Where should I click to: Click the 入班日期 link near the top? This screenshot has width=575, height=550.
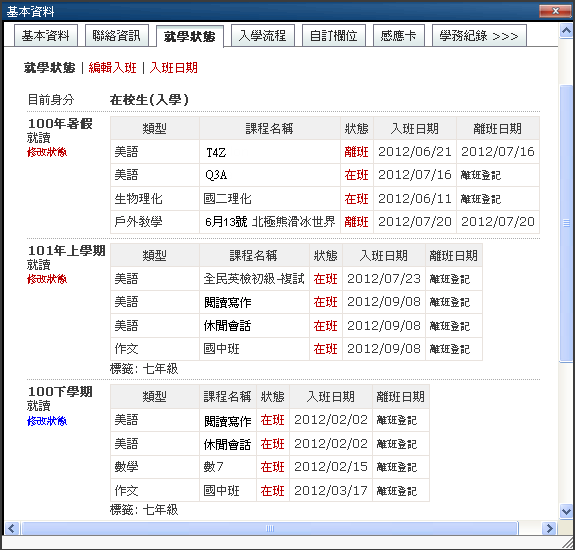click(x=174, y=68)
